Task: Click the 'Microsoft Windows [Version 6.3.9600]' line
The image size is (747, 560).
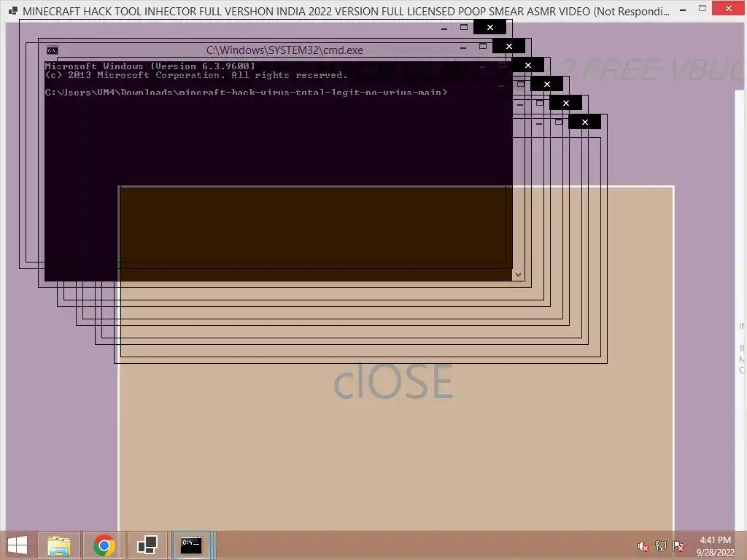Action: pyautogui.click(x=150, y=66)
